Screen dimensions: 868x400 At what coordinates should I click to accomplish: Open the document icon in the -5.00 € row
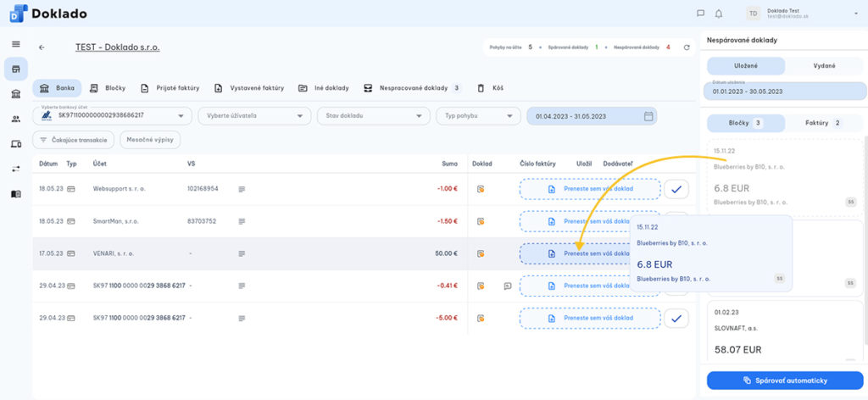[481, 318]
